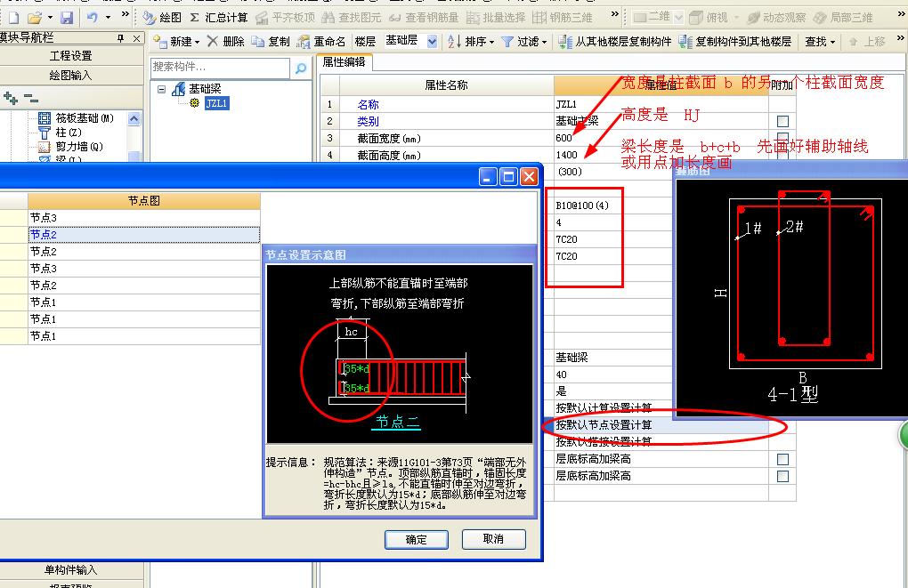The width and height of the screenshot is (908, 588).
Task: Pin the 模块导航栏 panel
Action: pos(120,38)
